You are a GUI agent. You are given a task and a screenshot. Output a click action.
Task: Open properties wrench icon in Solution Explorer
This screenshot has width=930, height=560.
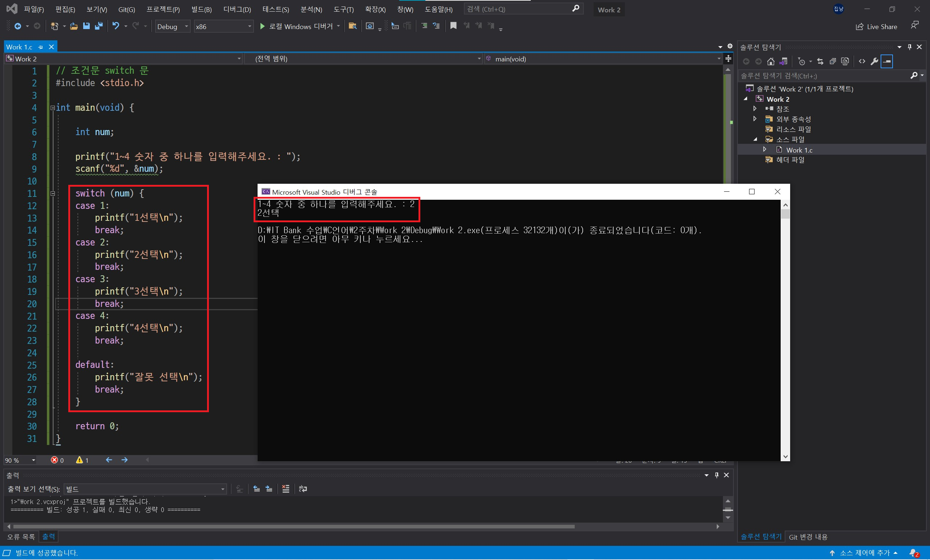point(874,61)
